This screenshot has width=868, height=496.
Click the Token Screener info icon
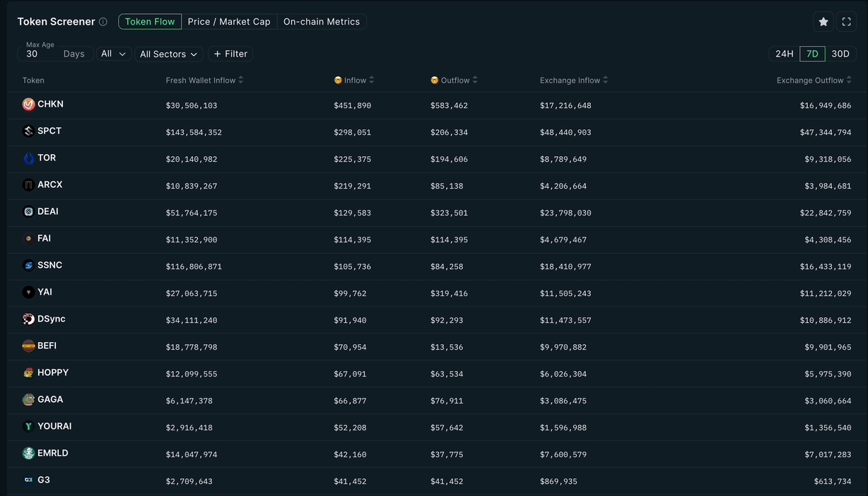click(103, 22)
